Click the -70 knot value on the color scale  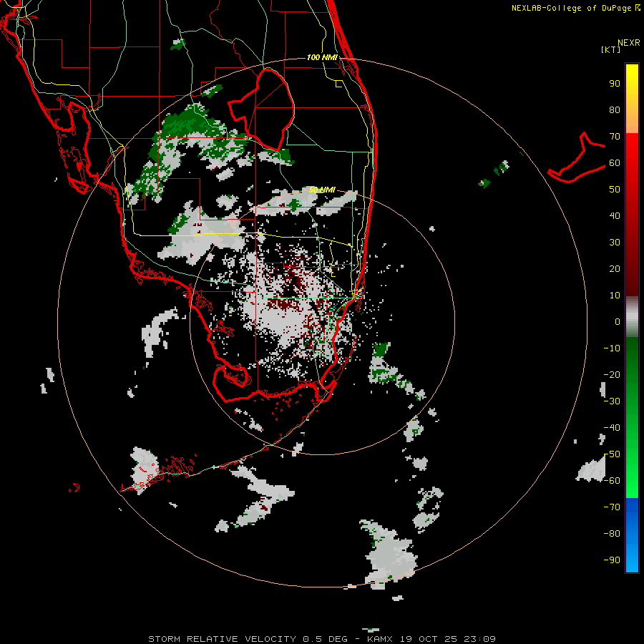click(x=612, y=507)
